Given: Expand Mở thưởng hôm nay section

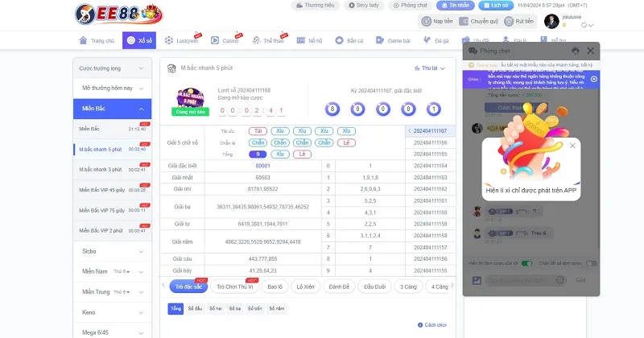Looking at the screenshot, I should (112, 89).
